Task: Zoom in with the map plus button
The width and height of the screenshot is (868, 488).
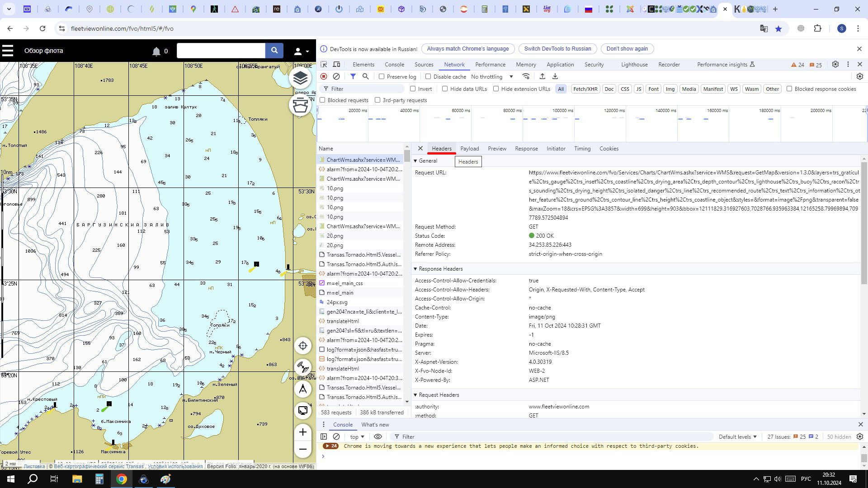Action: click(x=303, y=432)
